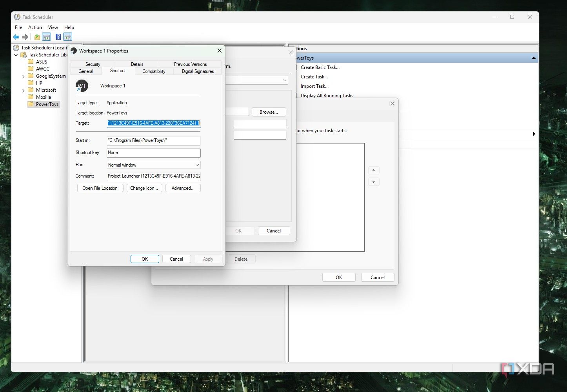The width and height of the screenshot is (567, 392).
Task: Switch to the Previous Versions tab
Action: tap(191, 64)
